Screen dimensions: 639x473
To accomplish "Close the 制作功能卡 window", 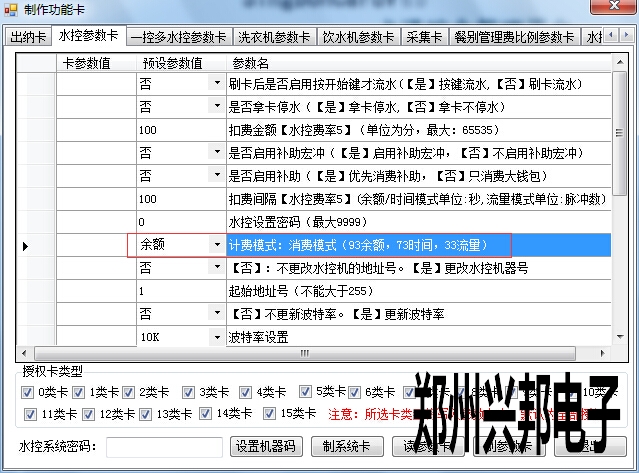I will click(611, 11).
